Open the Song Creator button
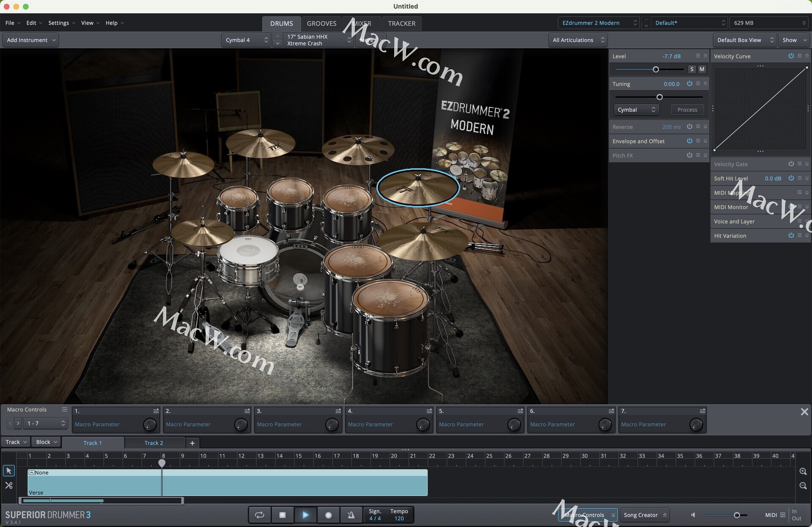 coord(645,515)
